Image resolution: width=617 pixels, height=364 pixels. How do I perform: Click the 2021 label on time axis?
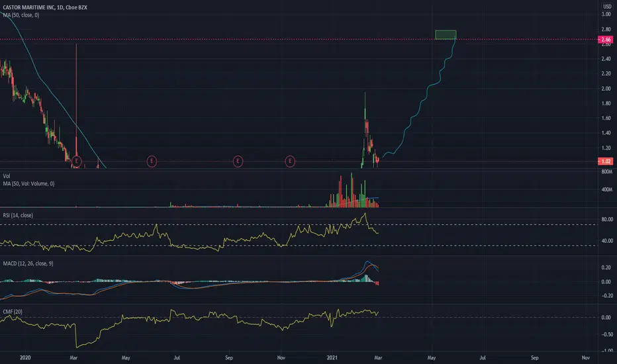point(332,357)
